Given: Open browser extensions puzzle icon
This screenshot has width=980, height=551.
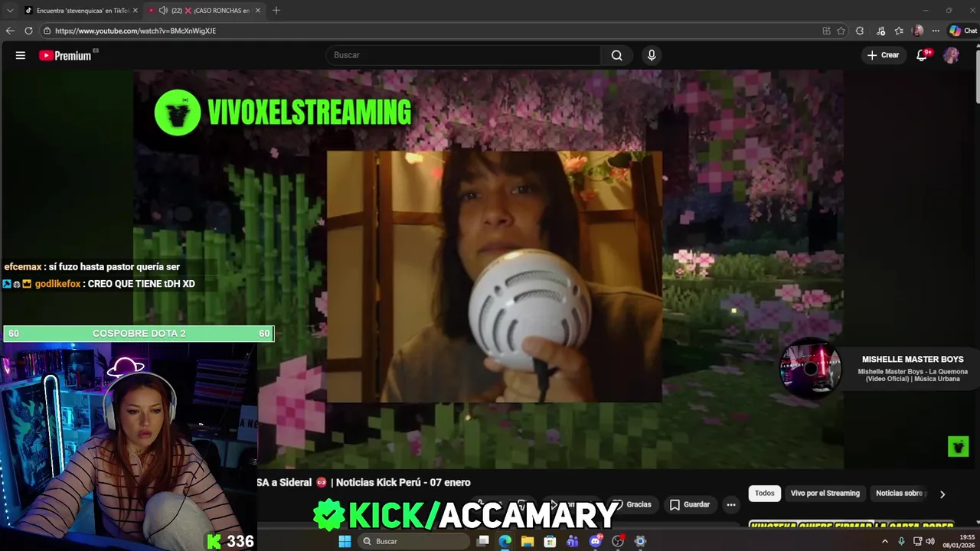Looking at the screenshot, I should tap(860, 31).
